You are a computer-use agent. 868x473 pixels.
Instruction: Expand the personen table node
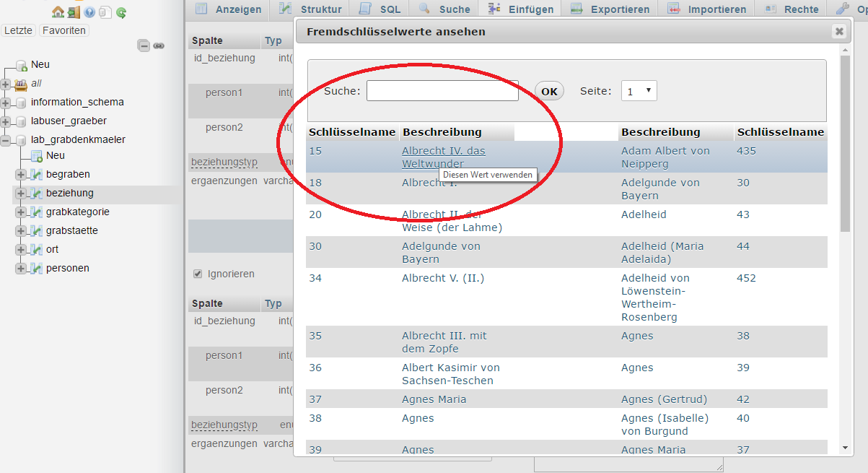pos(21,268)
